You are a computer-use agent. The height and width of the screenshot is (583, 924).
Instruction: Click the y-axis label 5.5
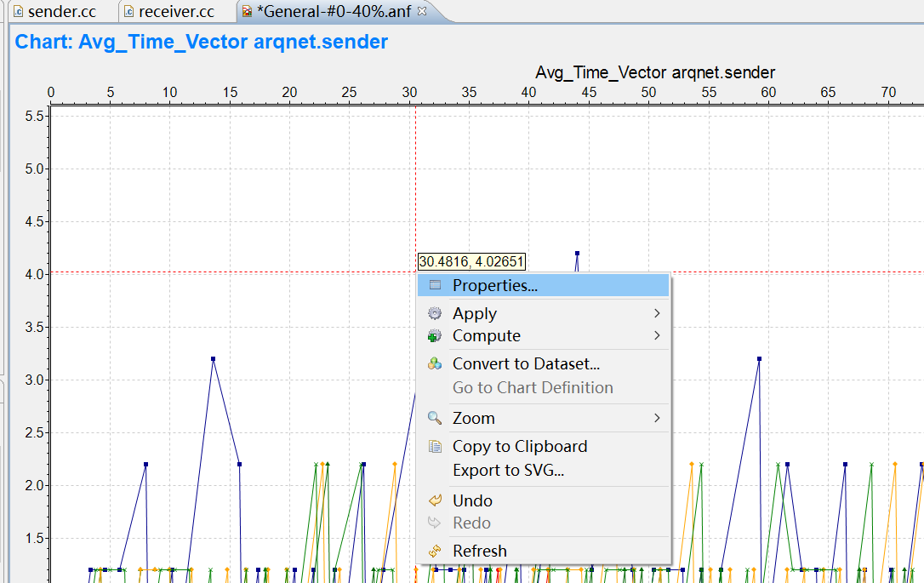tap(34, 116)
